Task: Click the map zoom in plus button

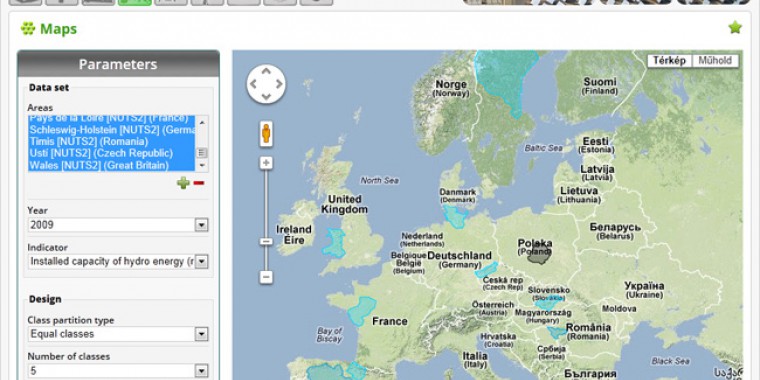Action: tap(266, 163)
